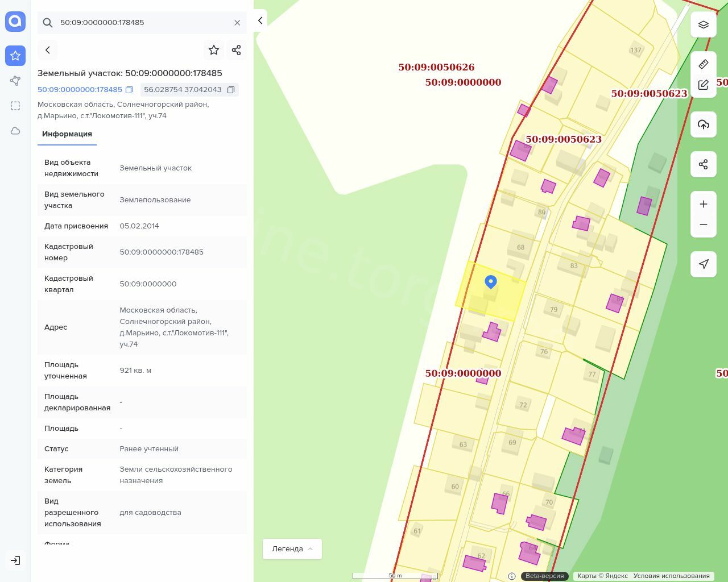Screen dimensions: 728x582
Task: Zoom out on the map
Action: [x=704, y=225]
